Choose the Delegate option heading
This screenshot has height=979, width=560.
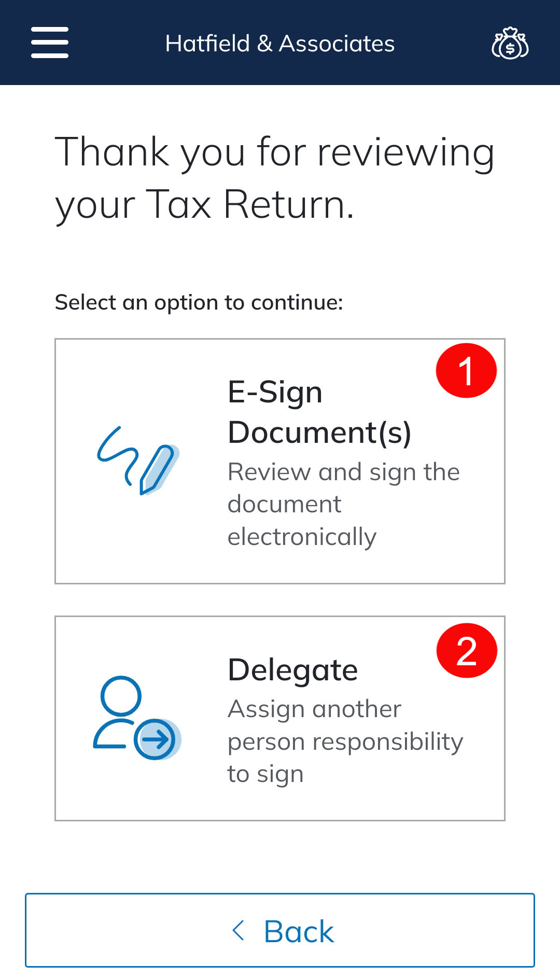[x=293, y=669]
